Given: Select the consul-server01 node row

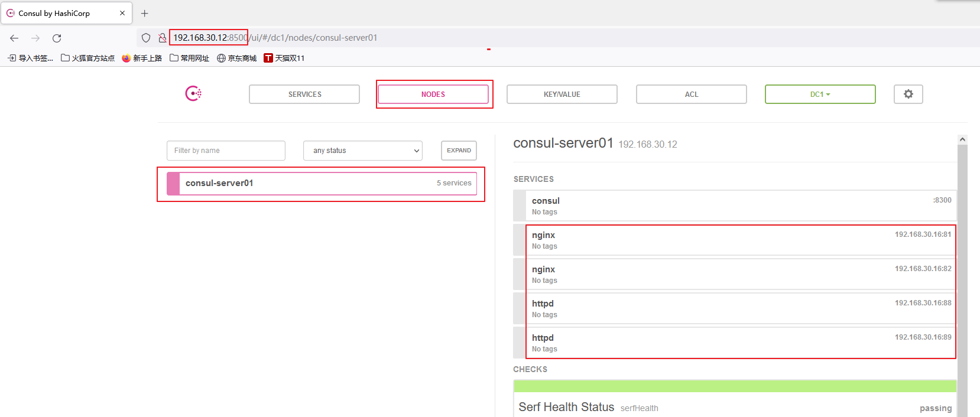Looking at the screenshot, I should [322, 183].
